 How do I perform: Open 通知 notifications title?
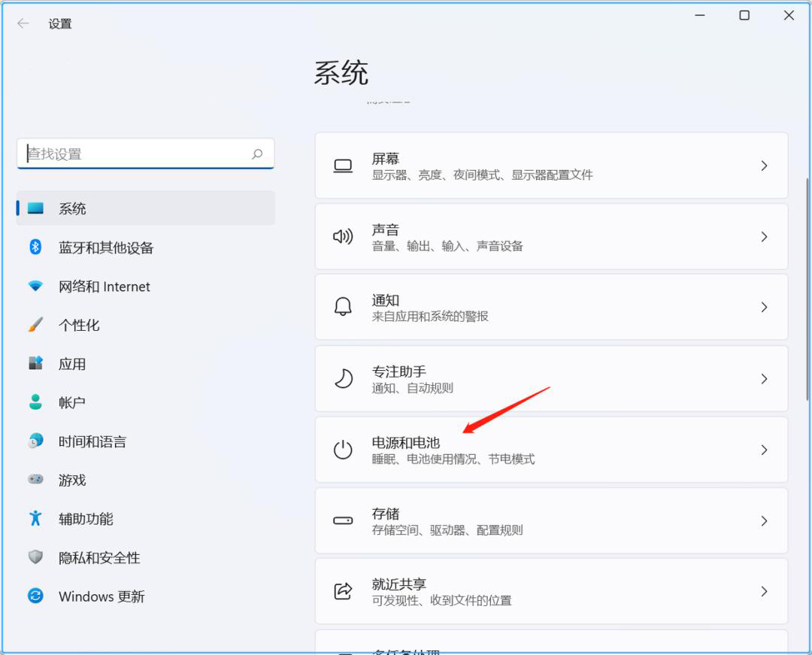(x=385, y=300)
